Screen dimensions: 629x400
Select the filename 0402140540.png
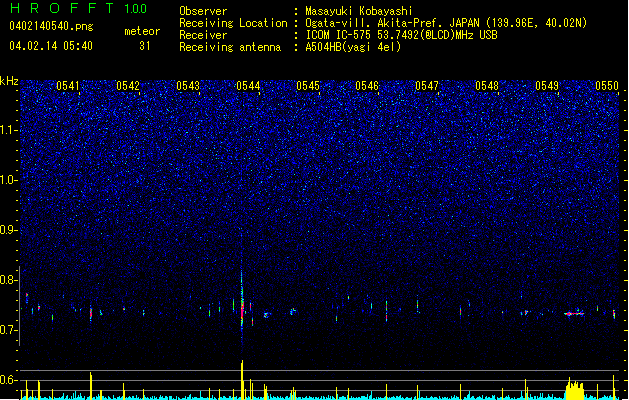coord(51,26)
